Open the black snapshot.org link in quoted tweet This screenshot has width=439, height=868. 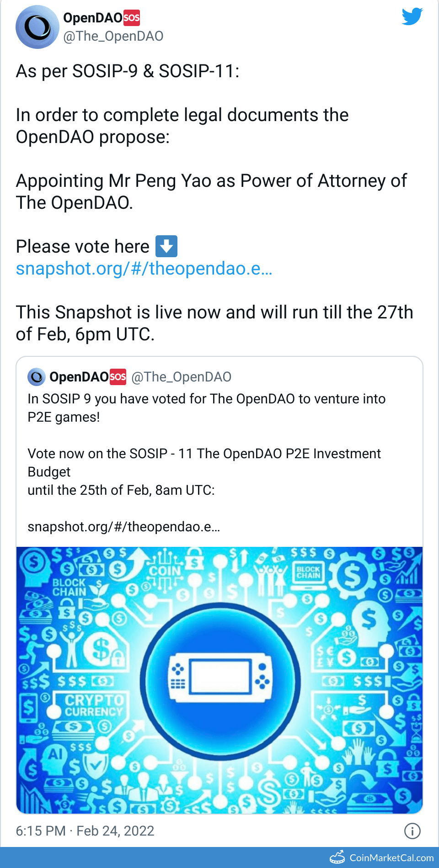click(124, 527)
